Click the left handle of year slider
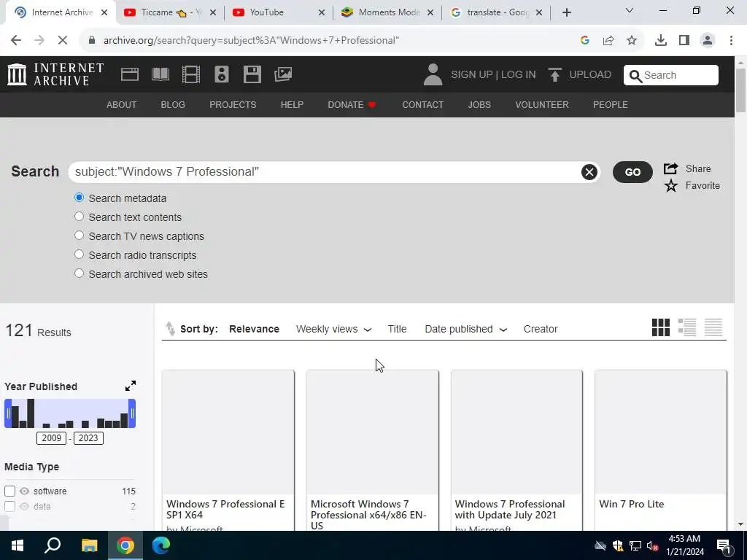 tap(7, 413)
